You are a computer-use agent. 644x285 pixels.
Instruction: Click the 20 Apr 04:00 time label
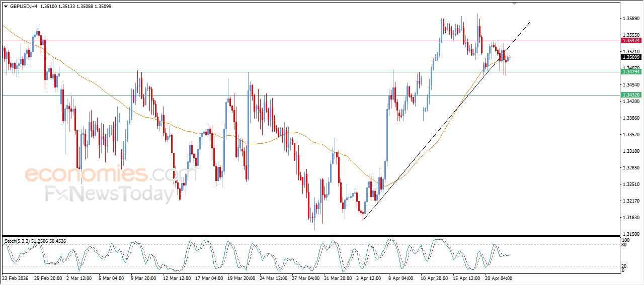pyautogui.click(x=498, y=278)
